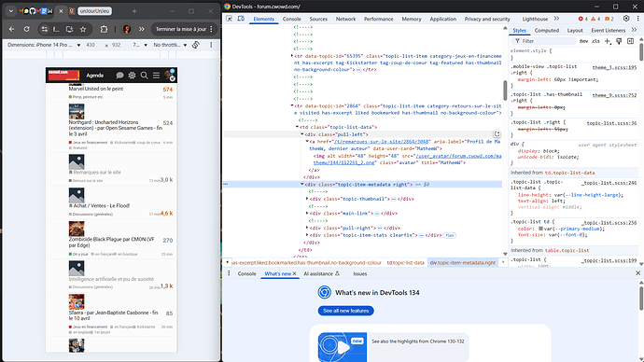Open the Dimensions iPhone 14 Pro dropdown

pos(44,45)
